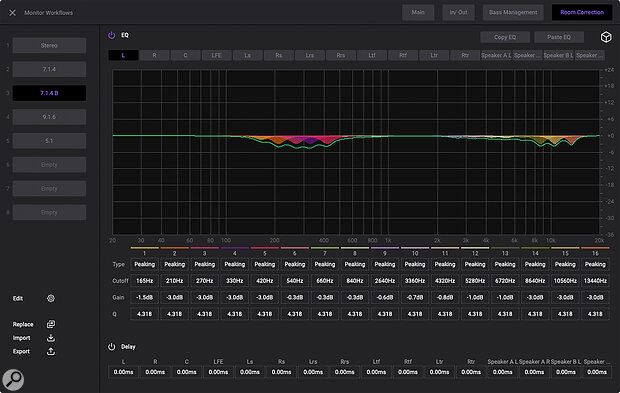The image size is (620, 393).
Task: Select the Ls channel EQ tab
Action: [248, 55]
